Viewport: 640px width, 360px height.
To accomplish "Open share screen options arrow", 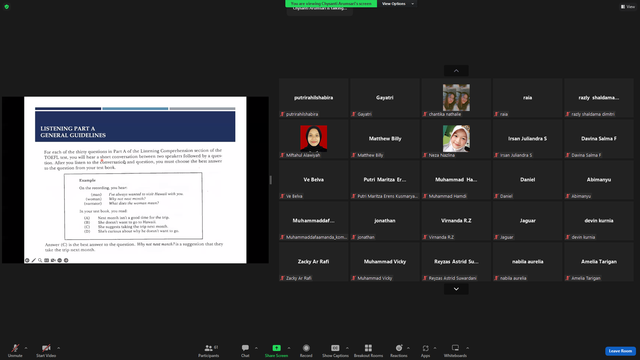I will (289, 348).
